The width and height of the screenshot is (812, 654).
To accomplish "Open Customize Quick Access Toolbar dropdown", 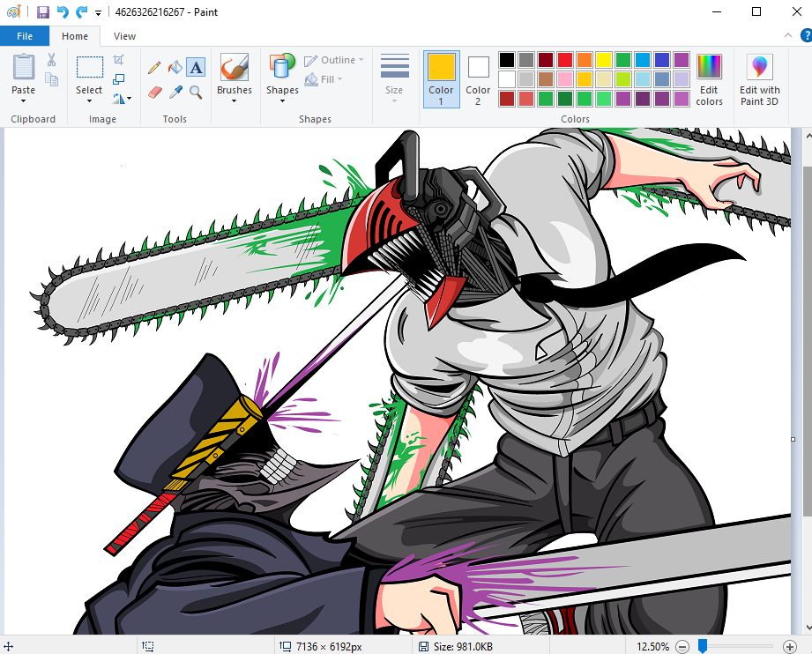I will tap(98, 13).
